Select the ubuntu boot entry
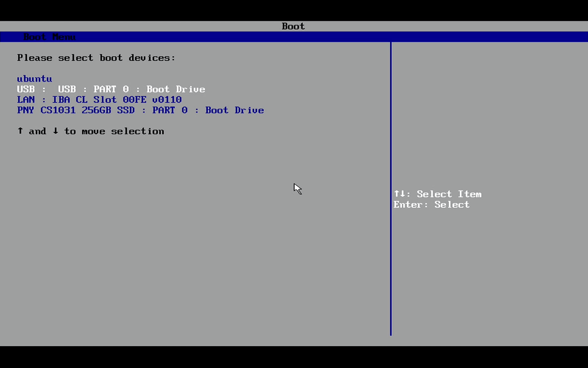This screenshot has width=588, height=368. (x=34, y=79)
